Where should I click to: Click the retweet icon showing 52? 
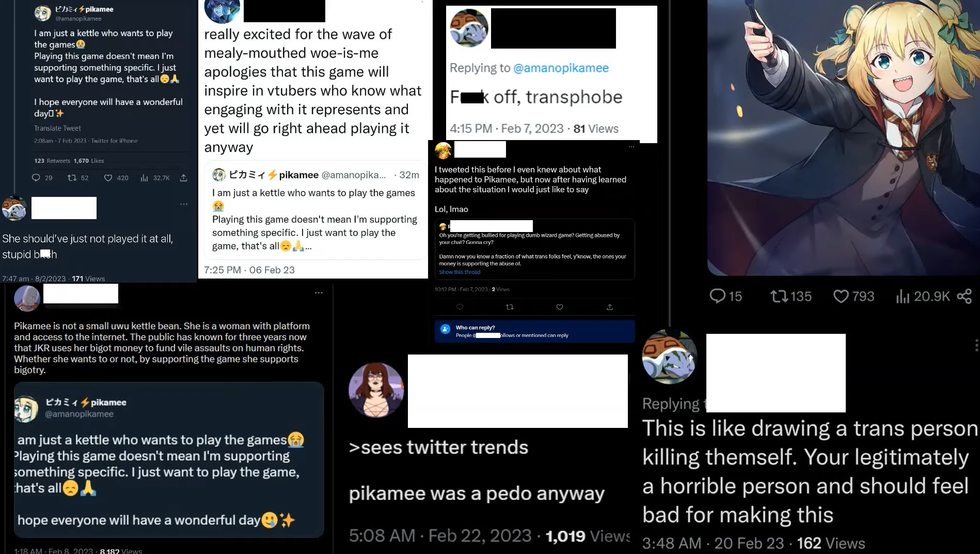[72, 178]
